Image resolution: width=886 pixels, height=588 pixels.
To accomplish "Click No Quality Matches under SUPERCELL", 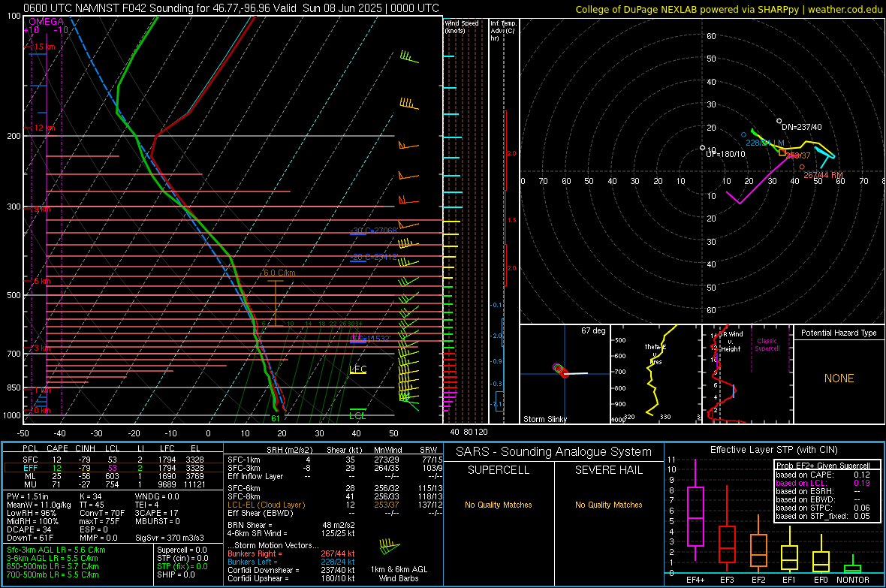I will (x=499, y=505).
